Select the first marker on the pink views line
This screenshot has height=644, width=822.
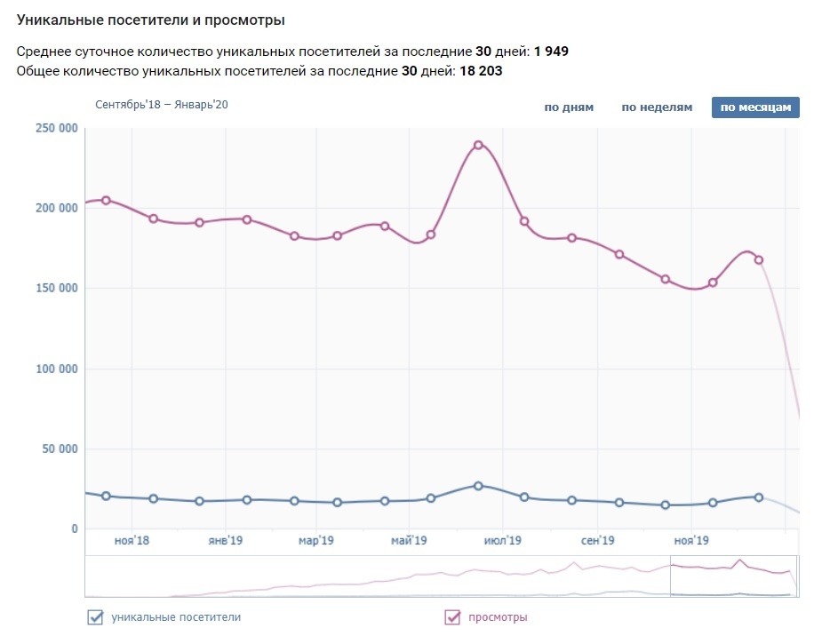point(106,201)
